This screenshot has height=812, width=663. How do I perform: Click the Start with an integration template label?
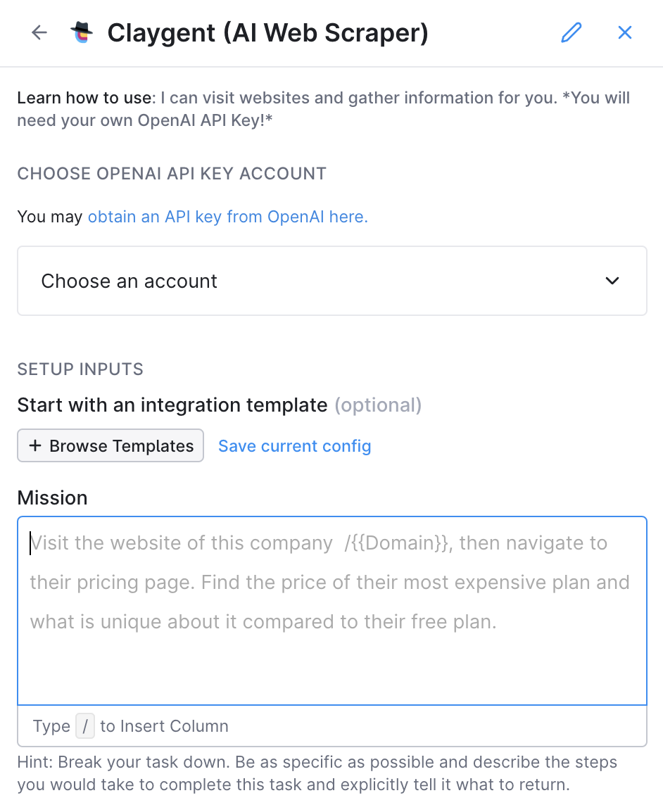[x=172, y=405]
